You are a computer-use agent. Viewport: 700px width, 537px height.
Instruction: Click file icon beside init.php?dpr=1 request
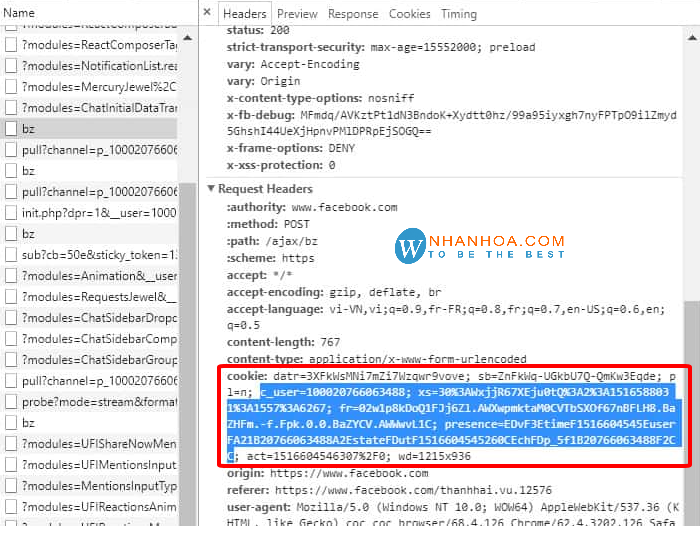11,212
